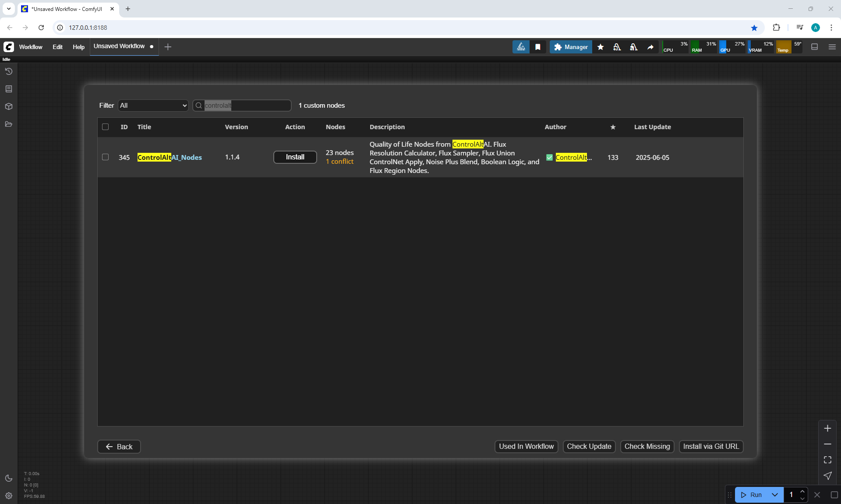Increase the batch count stepper
Viewport: 841px width, 504px height.
coord(802,491)
